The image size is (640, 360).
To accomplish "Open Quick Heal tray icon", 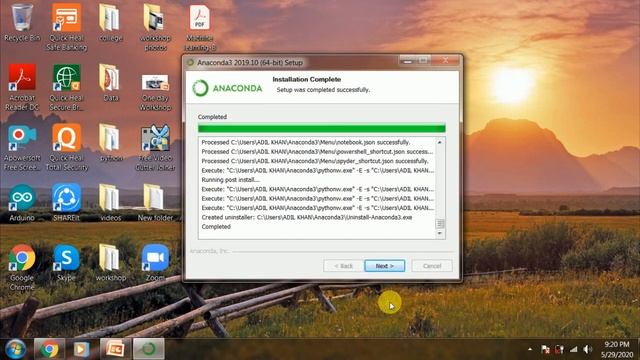I will point(559,349).
